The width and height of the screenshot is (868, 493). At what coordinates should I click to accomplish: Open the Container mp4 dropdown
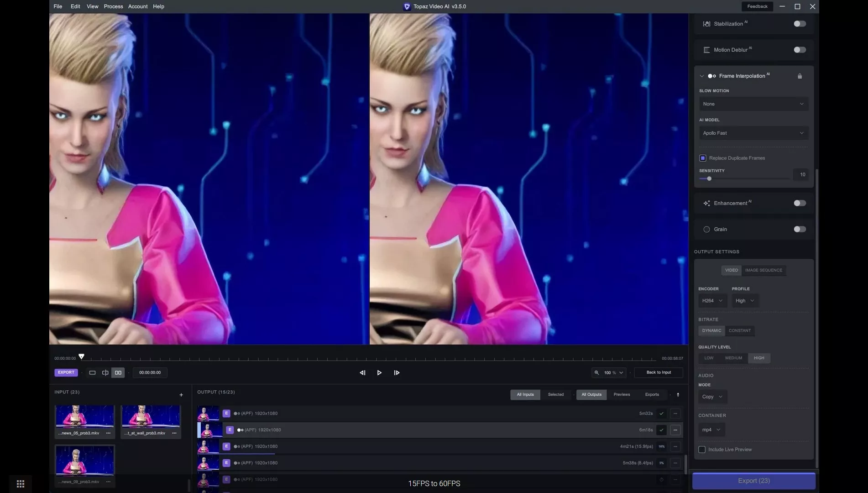(711, 430)
